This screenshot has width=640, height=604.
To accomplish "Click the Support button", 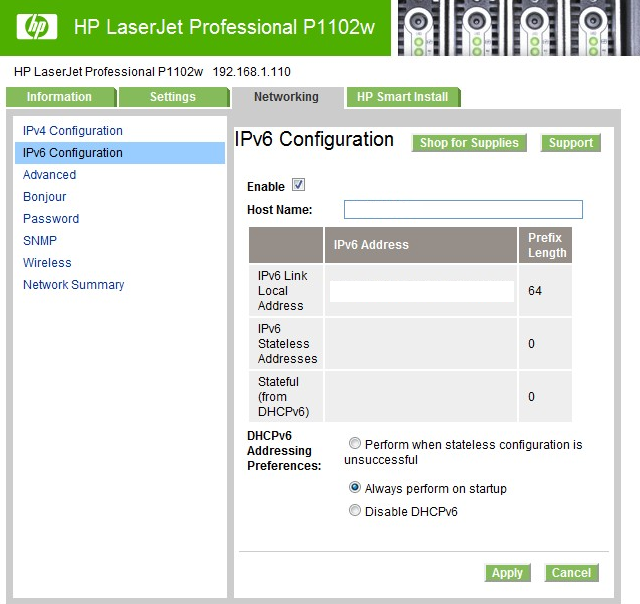I will coord(571,143).
